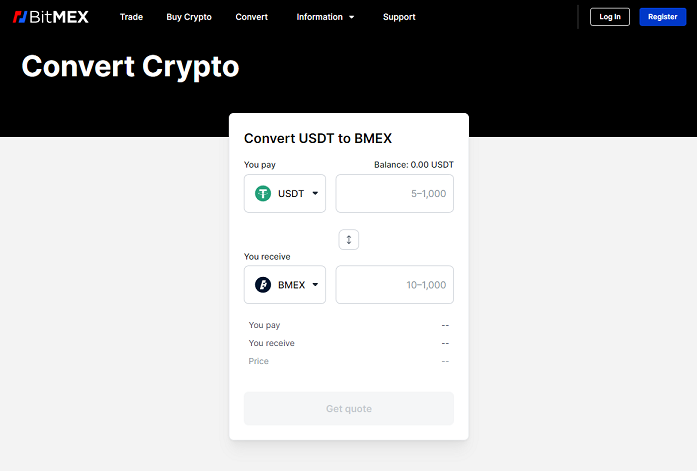
Task: Click the dark BMEX token icon
Action: click(263, 284)
